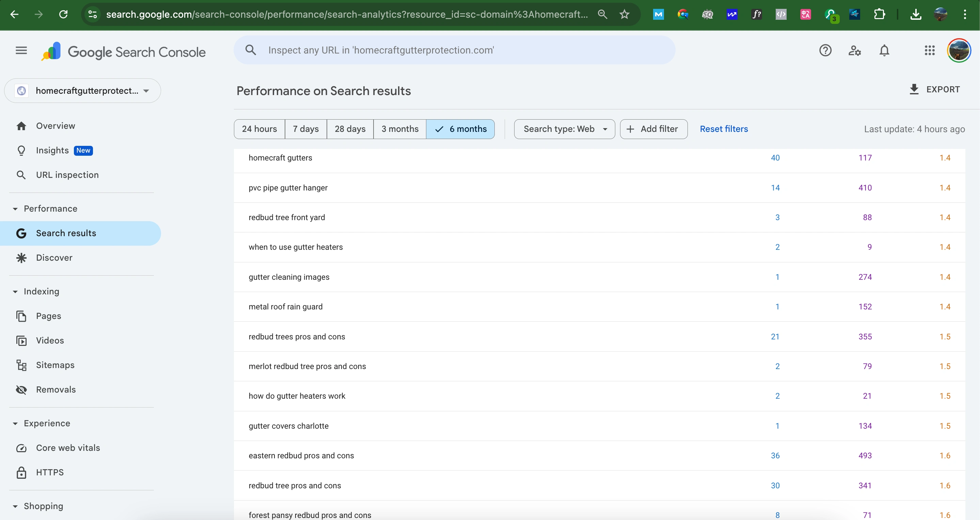Image resolution: width=980 pixels, height=520 pixels.
Task: Click the Discover asterisk icon in sidebar
Action: (x=21, y=257)
